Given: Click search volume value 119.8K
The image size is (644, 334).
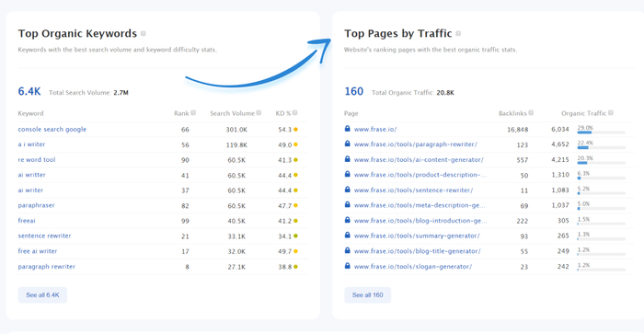Looking at the screenshot, I should point(236,144).
